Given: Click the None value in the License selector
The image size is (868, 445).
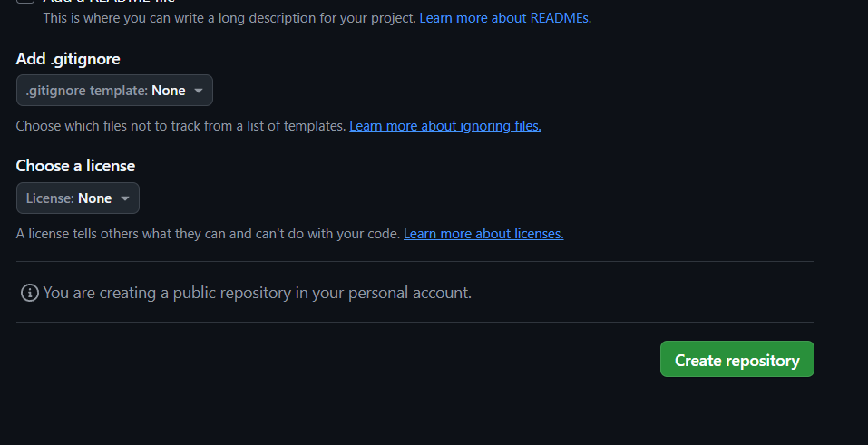Looking at the screenshot, I should tap(95, 198).
